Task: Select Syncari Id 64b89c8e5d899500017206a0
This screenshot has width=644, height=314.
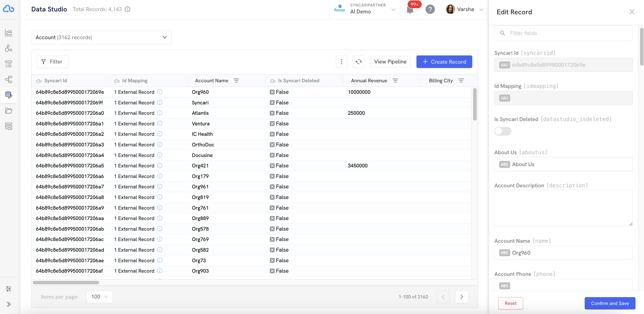Action: pos(70,113)
